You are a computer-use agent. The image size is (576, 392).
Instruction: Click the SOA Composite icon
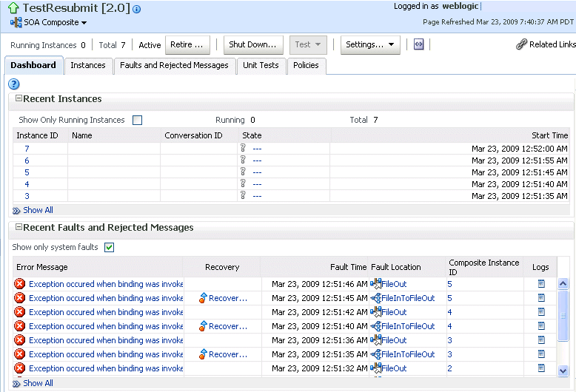tap(16, 22)
